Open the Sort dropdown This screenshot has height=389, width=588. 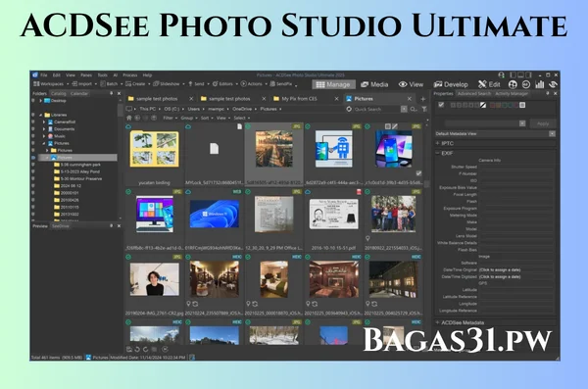[206, 118]
